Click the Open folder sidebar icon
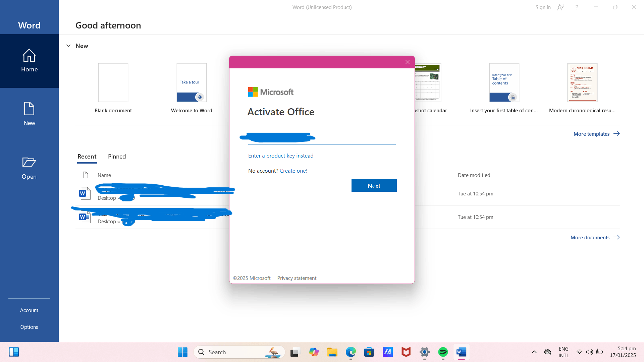Viewport: 644px width, 362px height. pyautogui.click(x=29, y=168)
